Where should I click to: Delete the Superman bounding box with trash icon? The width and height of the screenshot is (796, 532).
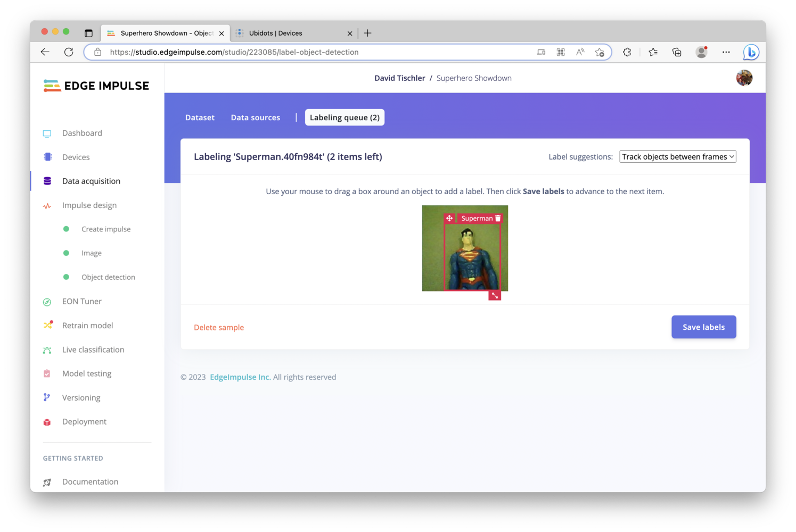(498, 218)
